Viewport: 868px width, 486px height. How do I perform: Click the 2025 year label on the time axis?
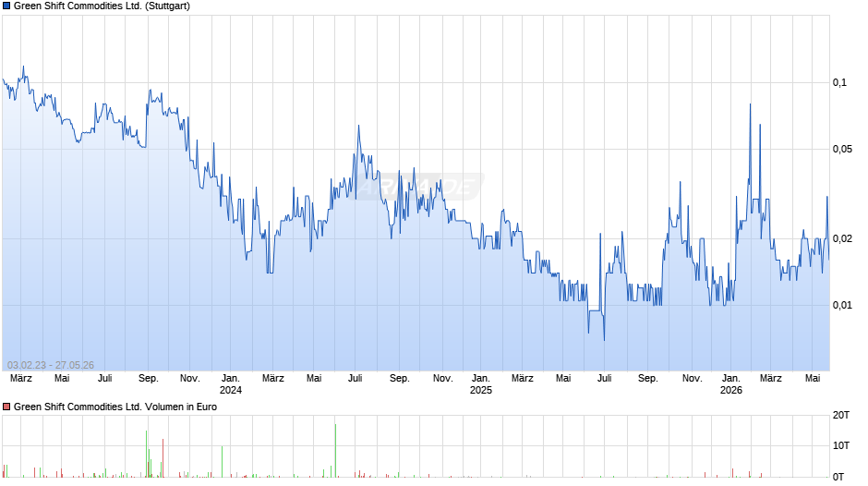tap(480, 390)
